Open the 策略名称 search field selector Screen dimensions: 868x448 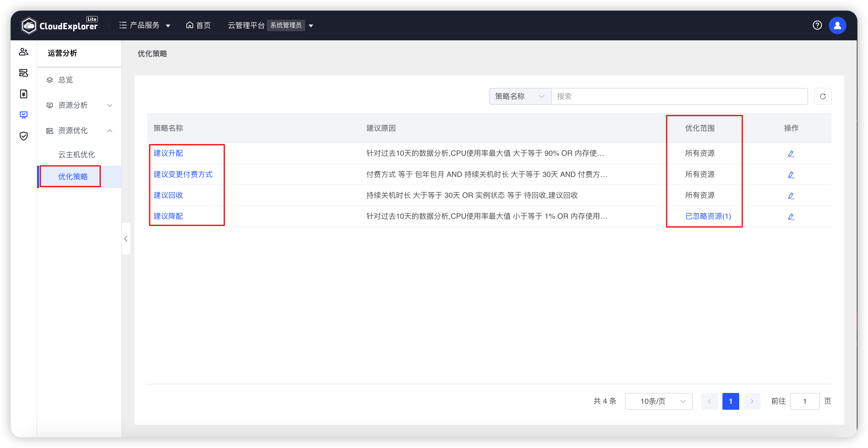click(x=520, y=97)
